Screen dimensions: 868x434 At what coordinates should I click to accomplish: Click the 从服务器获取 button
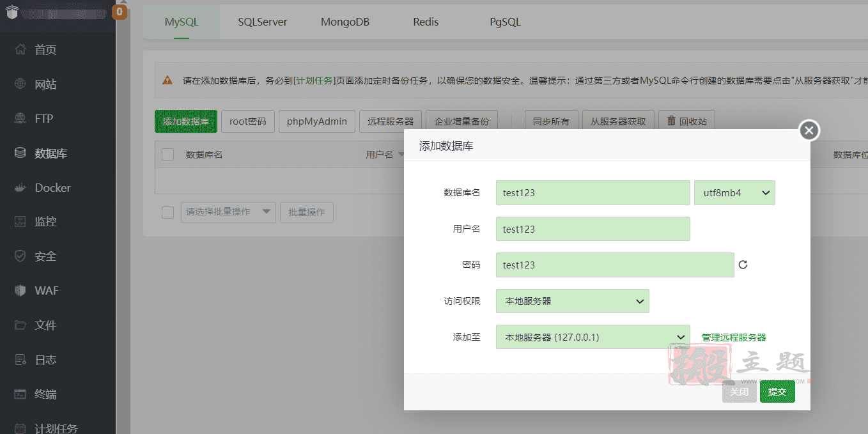[619, 121]
